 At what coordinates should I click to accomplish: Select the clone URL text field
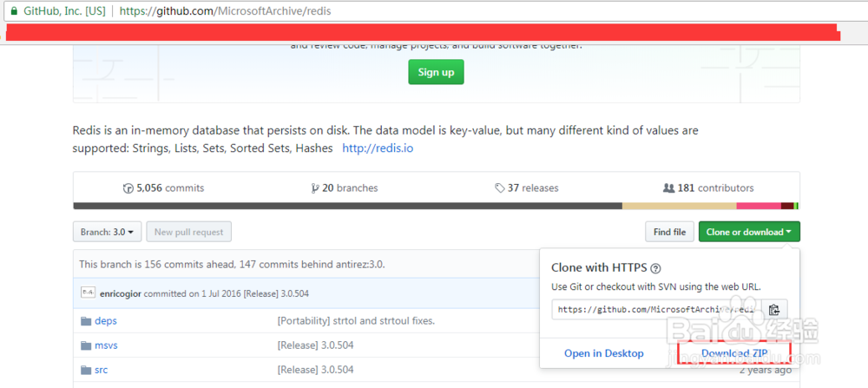tap(657, 310)
